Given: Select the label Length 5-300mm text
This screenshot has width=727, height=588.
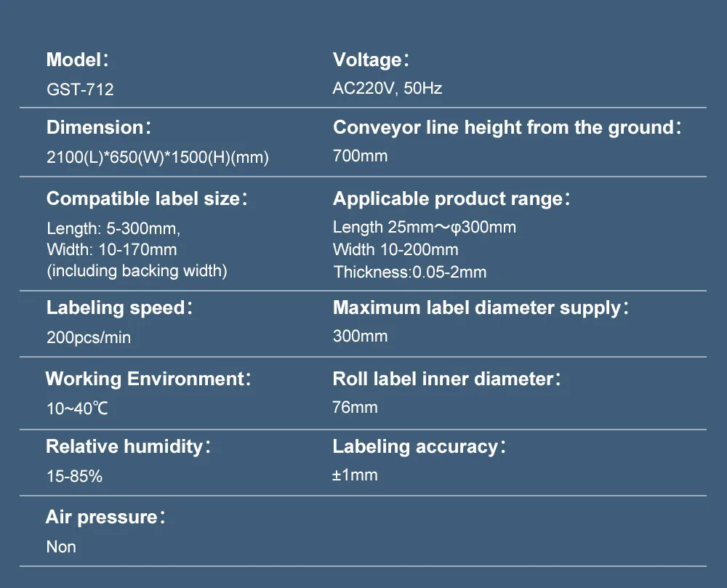Looking at the screenshot, I should [113, 228].
